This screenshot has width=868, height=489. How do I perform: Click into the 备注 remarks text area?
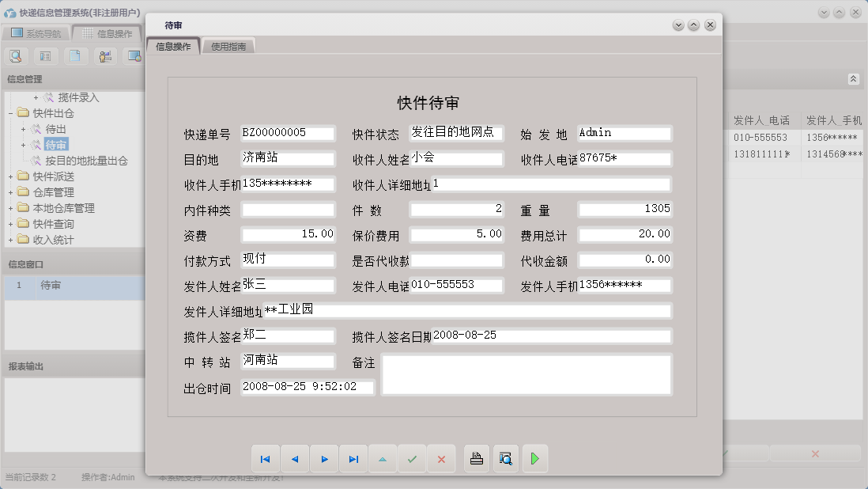[x=526, y=372]
